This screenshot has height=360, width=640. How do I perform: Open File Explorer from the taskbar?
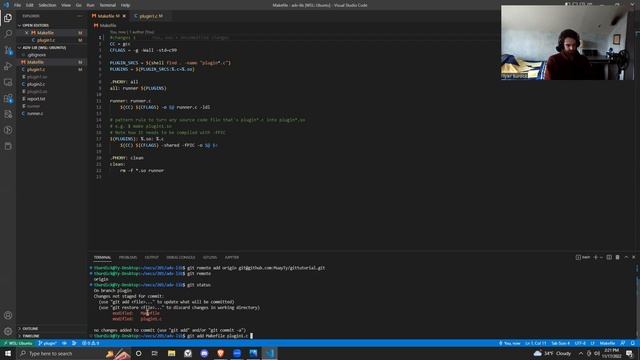pyautogui.click(x=171, y=353)
